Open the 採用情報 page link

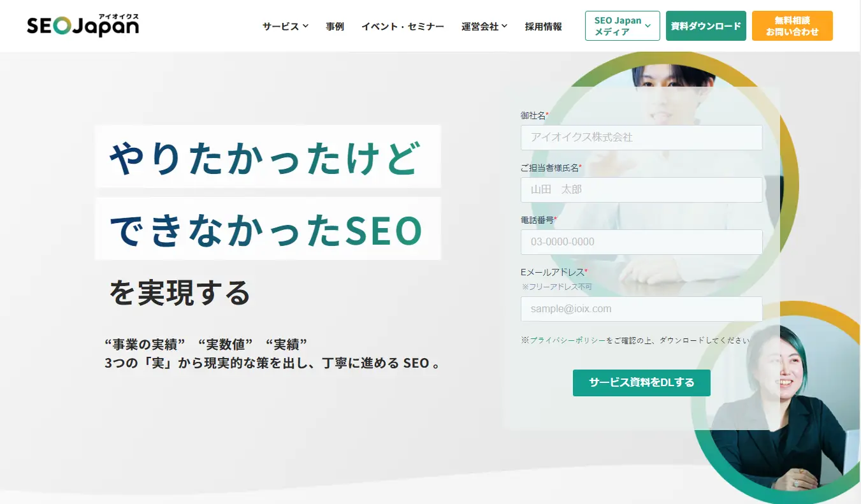point(544,26)
